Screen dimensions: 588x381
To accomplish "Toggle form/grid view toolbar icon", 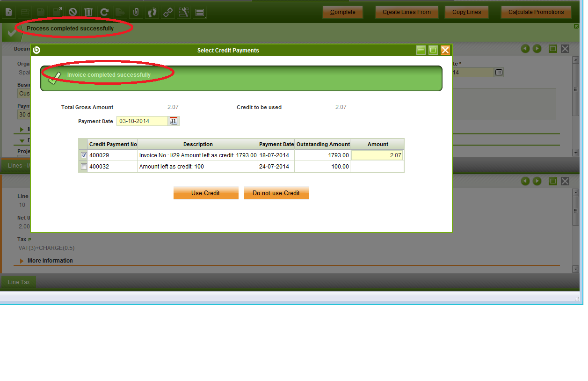I will [200, 12].
